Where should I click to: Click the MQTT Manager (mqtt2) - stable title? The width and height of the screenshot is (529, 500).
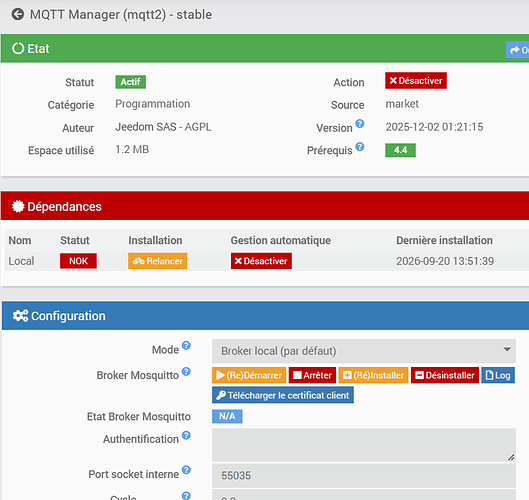[121, 15]
